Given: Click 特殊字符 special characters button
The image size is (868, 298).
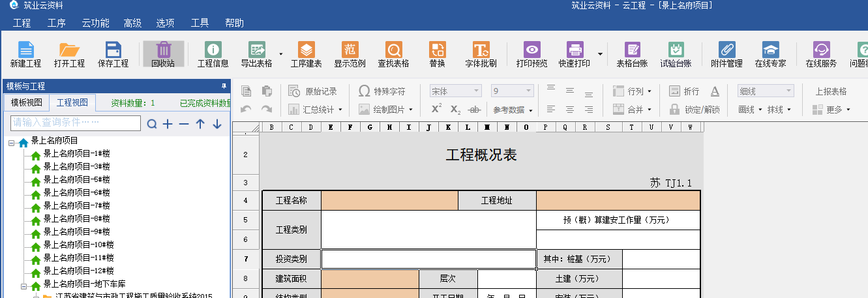Looking at the screenshot, I should (x=382, y=91).
